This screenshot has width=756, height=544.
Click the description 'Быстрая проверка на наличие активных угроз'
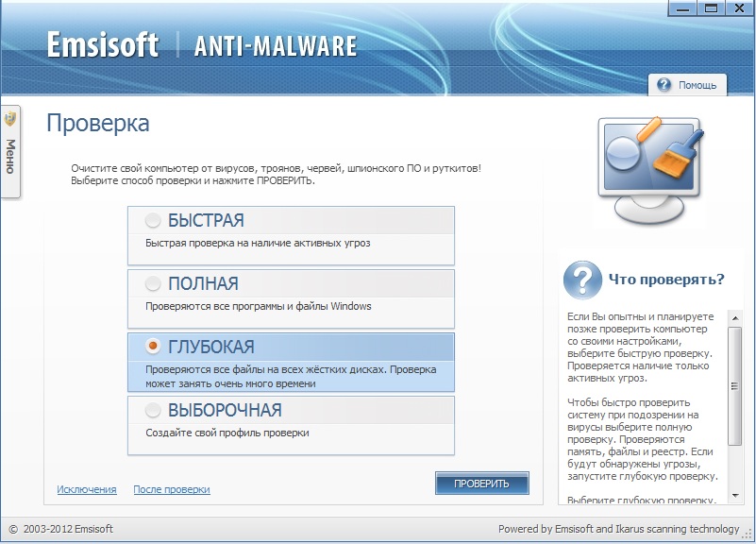click(258, 243)
